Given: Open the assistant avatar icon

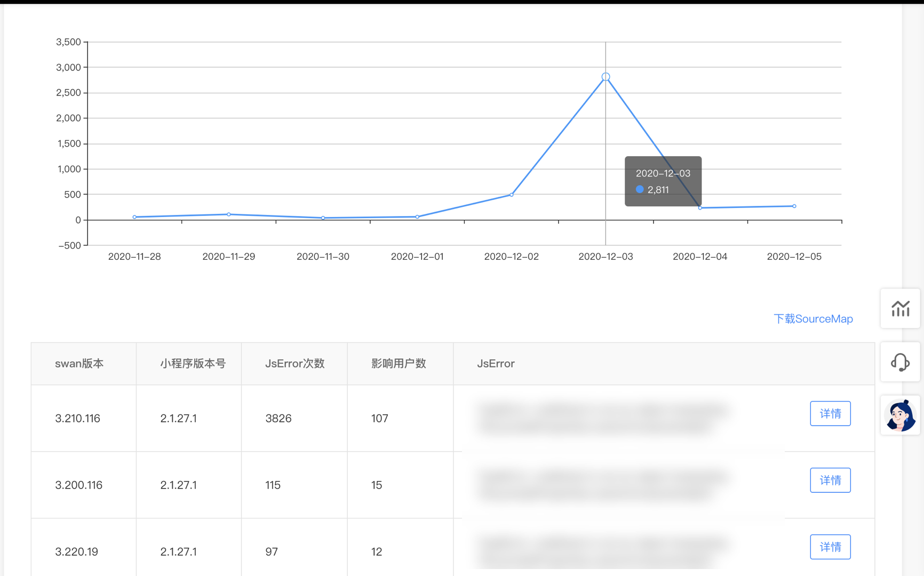Looking at the screenshot, I should (x=900, y=415).
